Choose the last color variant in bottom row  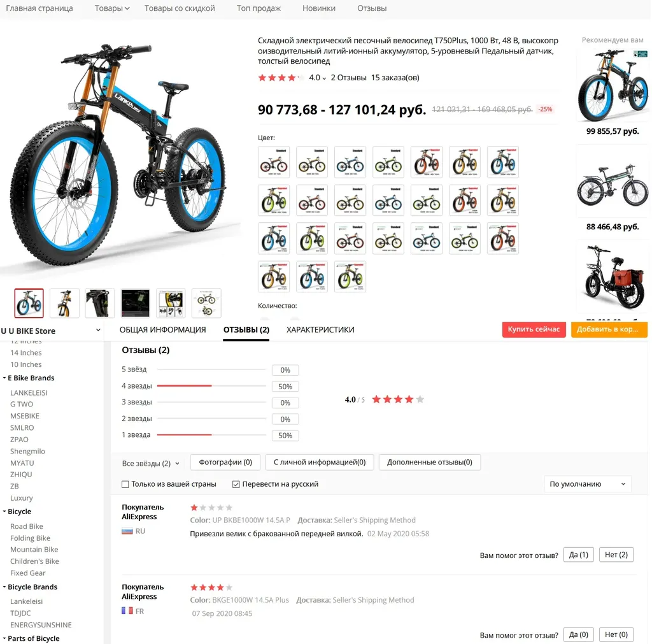point(350,276)
